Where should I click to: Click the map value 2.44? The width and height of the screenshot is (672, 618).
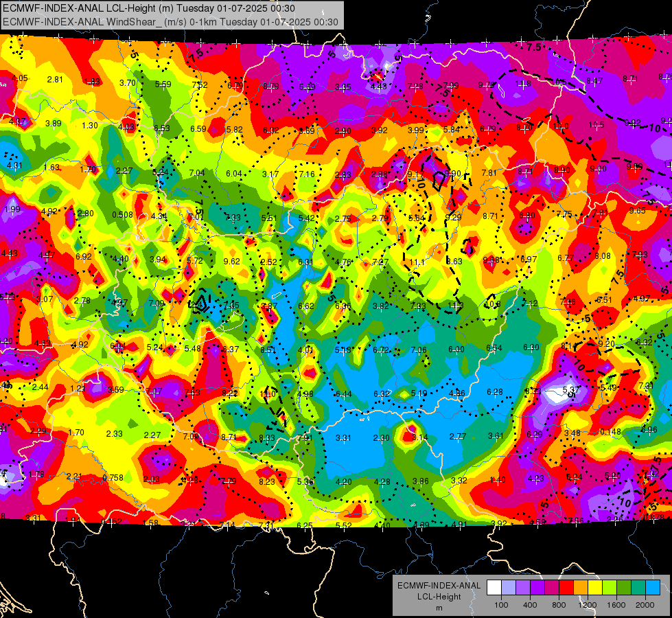click(x=40, y=387)
